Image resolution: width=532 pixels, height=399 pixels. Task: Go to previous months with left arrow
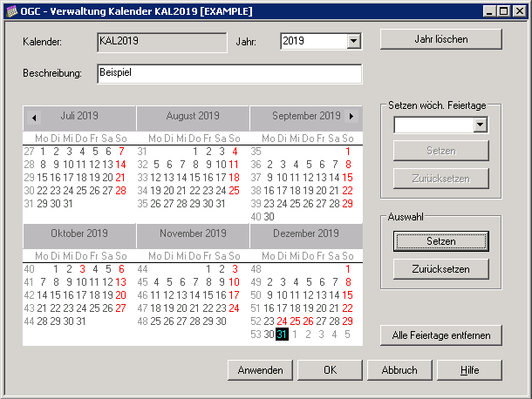[x=34, y=118]
